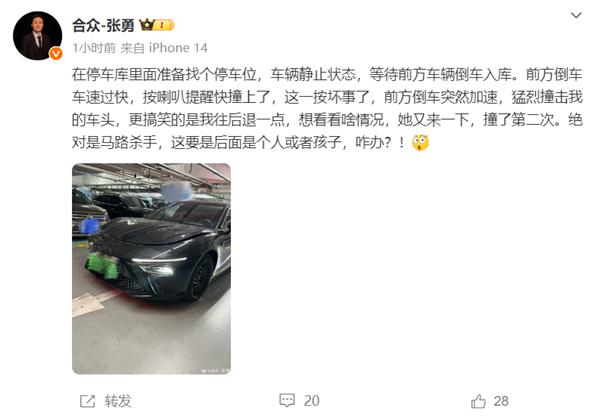This screenshot has height=417, width=600.
Task: Click the 来自 iPhone 14 source link
Action: 164,48
